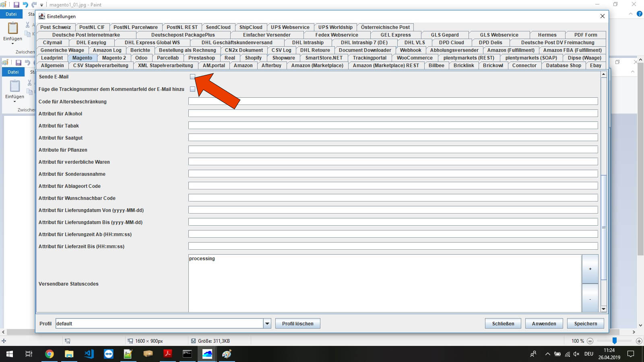
Task: Expand the Einfügen dropdown in the second Paint window
Action: tap(15, 101)
